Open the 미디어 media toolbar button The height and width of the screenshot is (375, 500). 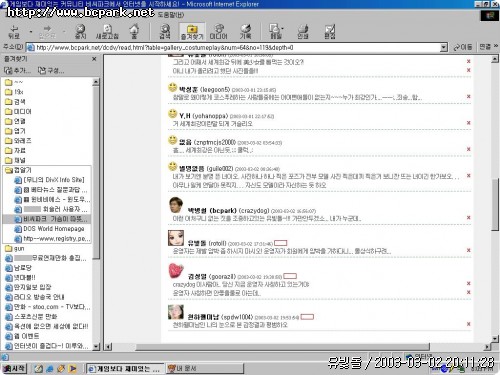coord(218,32)
